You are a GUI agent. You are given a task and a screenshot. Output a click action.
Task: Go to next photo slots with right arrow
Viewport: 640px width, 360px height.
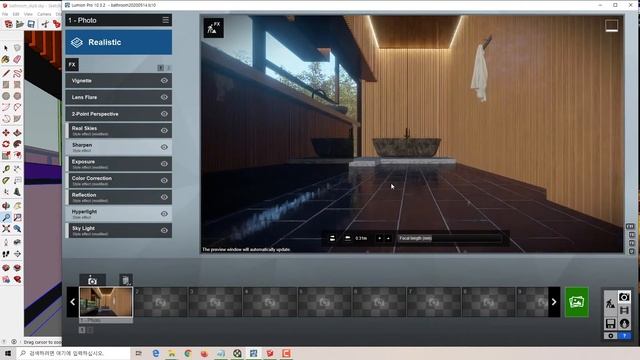(x=554, y=302)
